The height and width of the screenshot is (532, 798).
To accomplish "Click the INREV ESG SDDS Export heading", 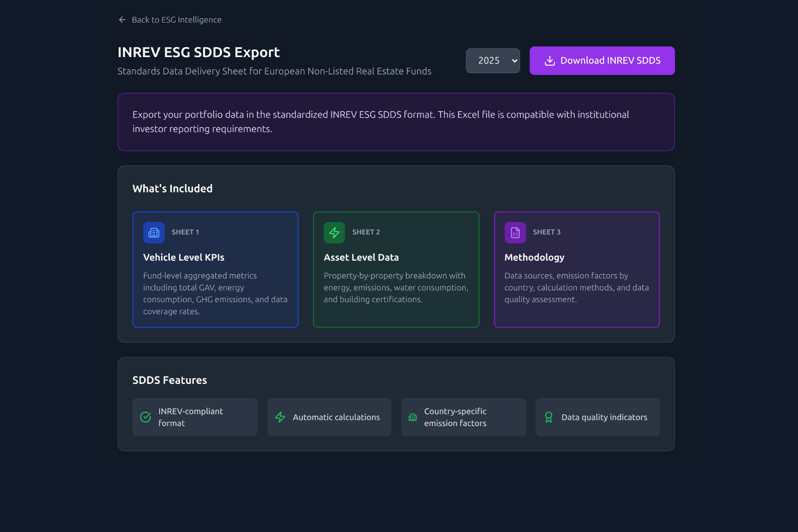I will [x=198, y=52].
